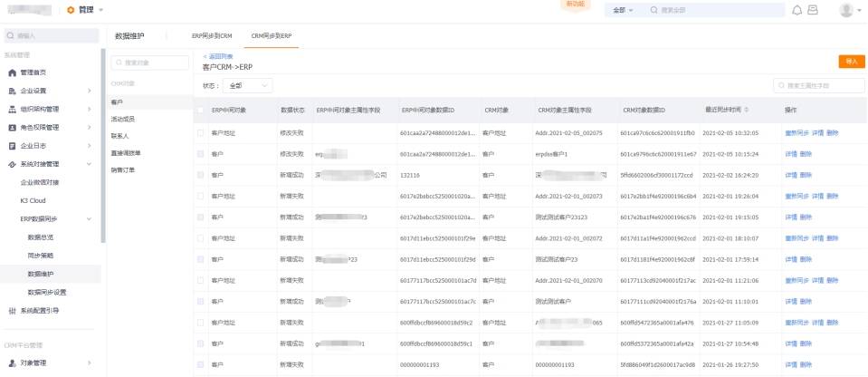
Task: Focus the 搜索对象 input field
Action: point(150,63)
